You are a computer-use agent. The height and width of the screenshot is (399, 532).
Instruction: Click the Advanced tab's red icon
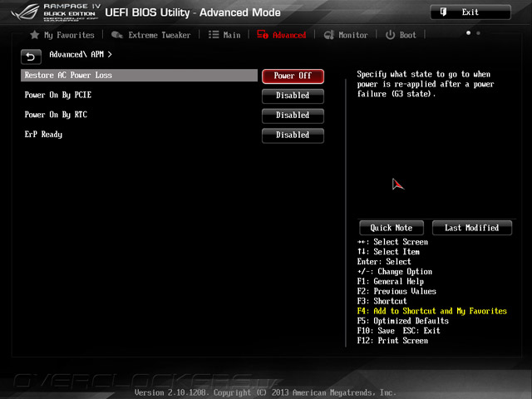[263, 35]
